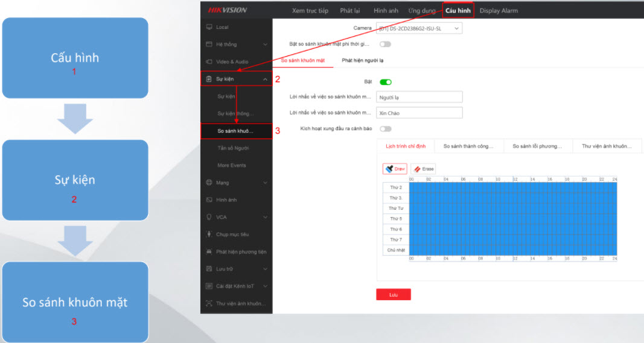Image resolution: width=644 pixels, height=343 pixels.
Task: Click the Chụp mục tiêu icon
Action: pyautogui.click(x=209, y=234)
